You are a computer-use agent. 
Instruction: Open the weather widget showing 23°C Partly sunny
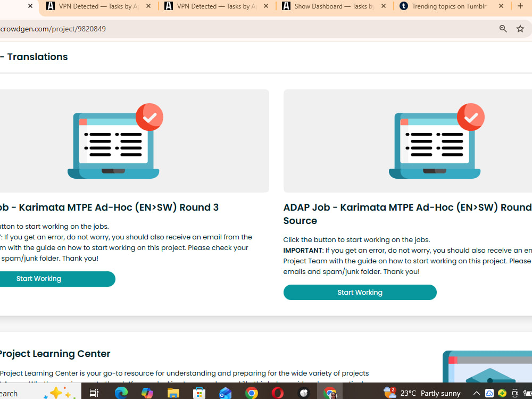pos(422,393)
